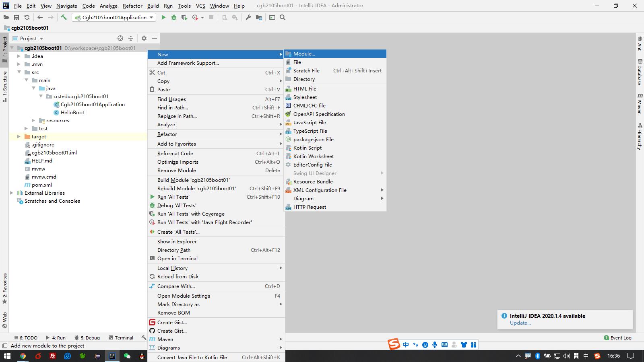Open the Cgb2105boot01Application run configuration dropdown
644x362 pixels.
[114, 17]
